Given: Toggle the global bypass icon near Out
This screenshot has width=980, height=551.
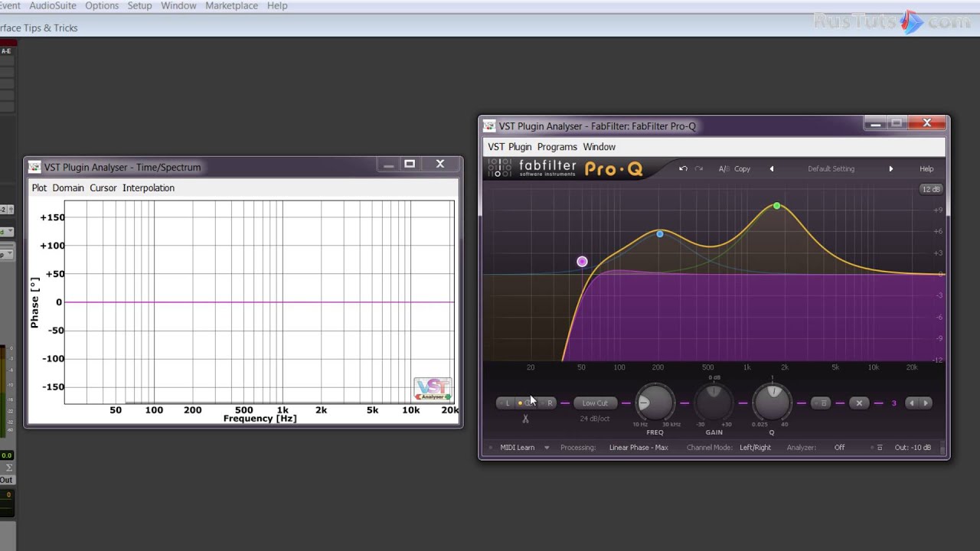Looking at the screenshot, I should click(880, 448).
